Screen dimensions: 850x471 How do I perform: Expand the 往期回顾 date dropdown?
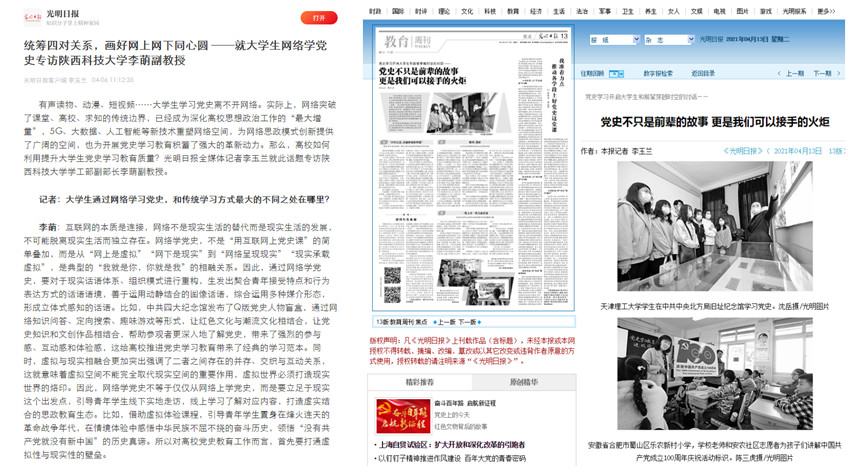tap(618, 73)
